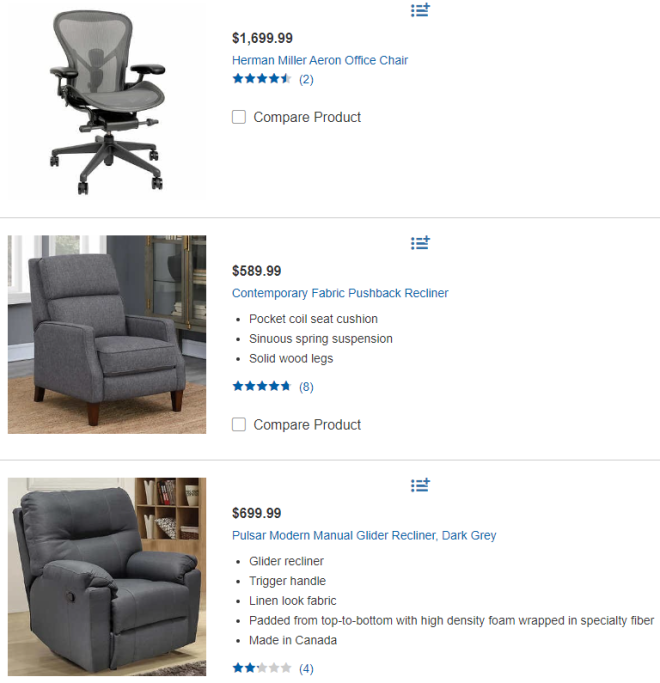View two-star rating of Pulsar Recliner

click(x=261, y=668)
